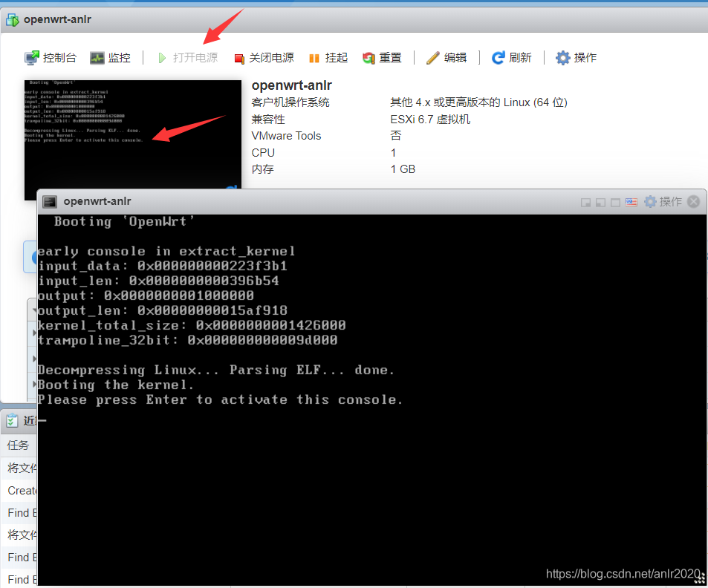
Task: Select the Creat... task row
Action: [19, 491]
